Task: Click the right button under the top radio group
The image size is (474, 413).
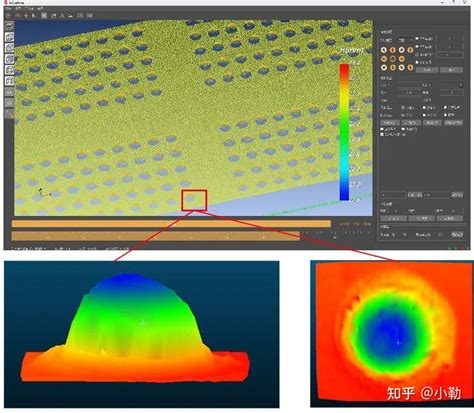Action: tap(451, 70)
